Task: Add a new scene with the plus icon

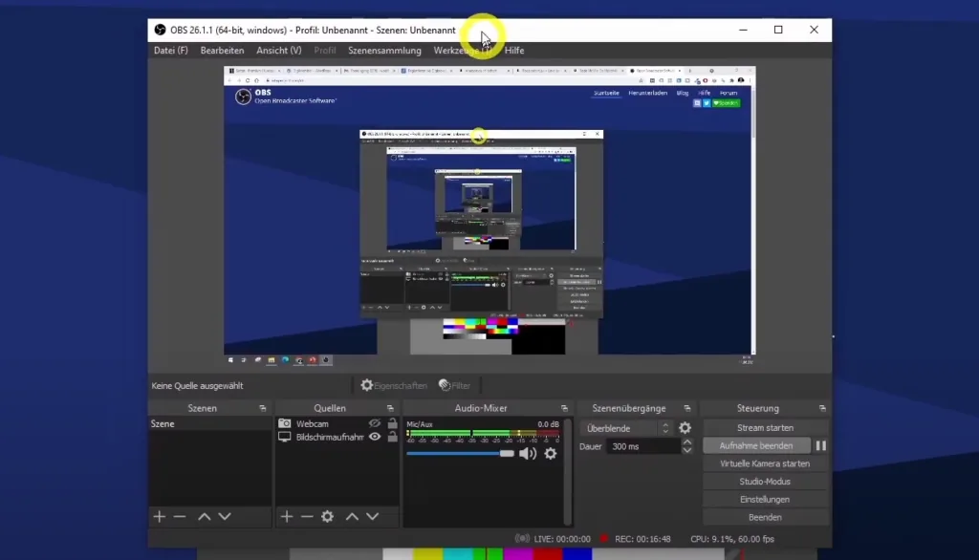Action: point(160,516)
